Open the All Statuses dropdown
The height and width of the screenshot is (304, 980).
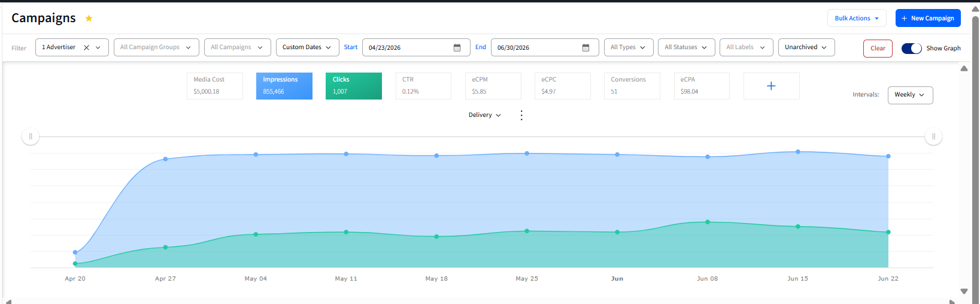pyautogui.click(x=686, y=47)
